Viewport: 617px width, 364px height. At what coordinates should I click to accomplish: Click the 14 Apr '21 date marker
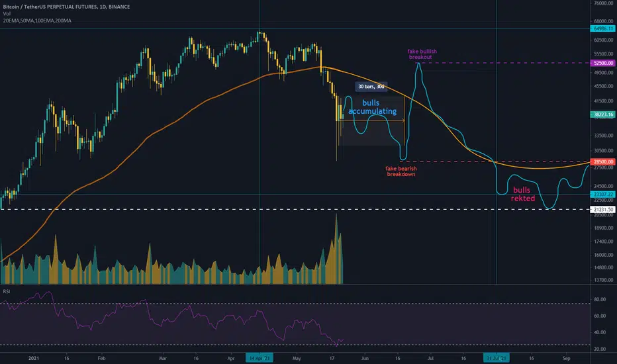[x=260, y=358]
